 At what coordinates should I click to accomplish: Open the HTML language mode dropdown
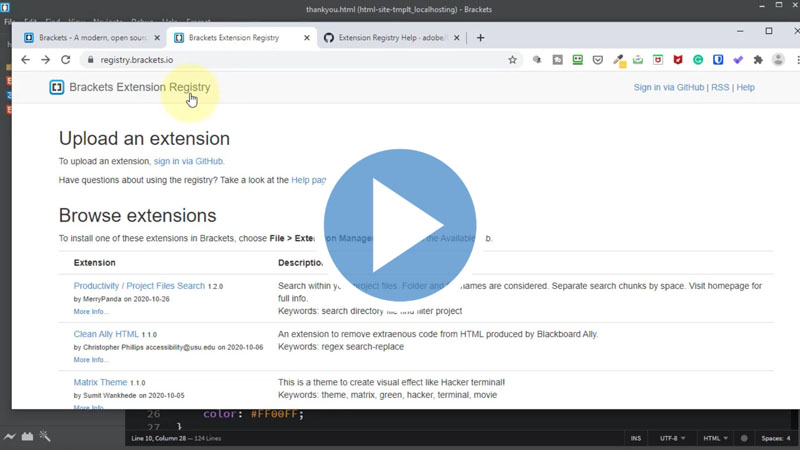(715, 438)
